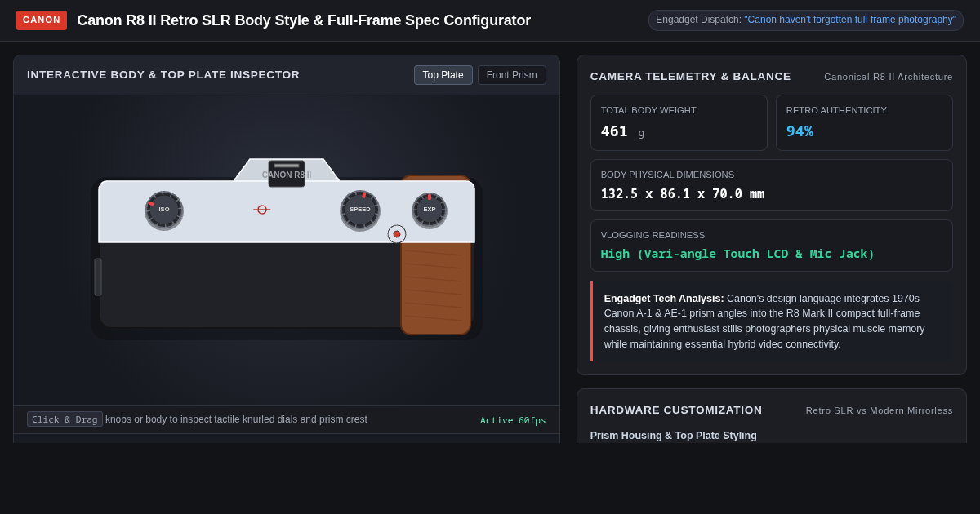Click the Hardware Customization heading
Screen dimensions: 980x514
coord(676,410)
